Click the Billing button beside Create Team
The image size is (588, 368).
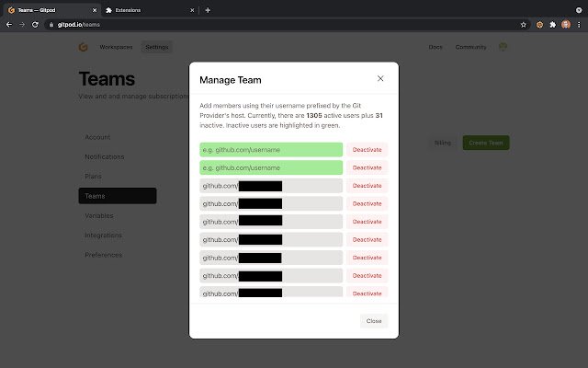point(443,143)
